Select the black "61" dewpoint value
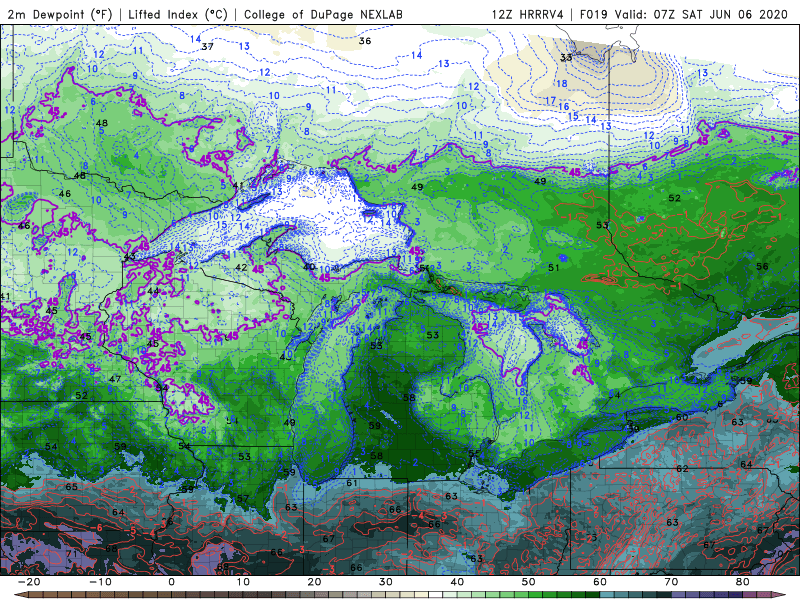The height and width of the screenshot is (600, 800). pos(352,483)
